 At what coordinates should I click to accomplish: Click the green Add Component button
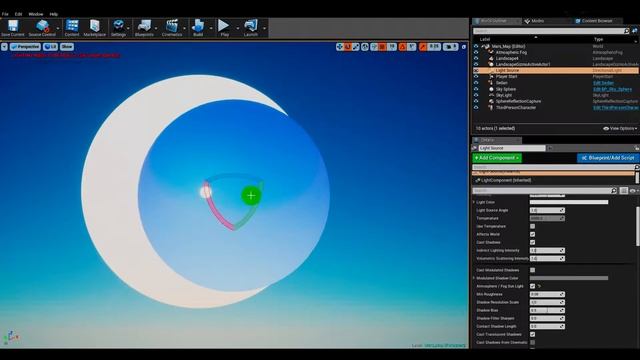[497, 158]
